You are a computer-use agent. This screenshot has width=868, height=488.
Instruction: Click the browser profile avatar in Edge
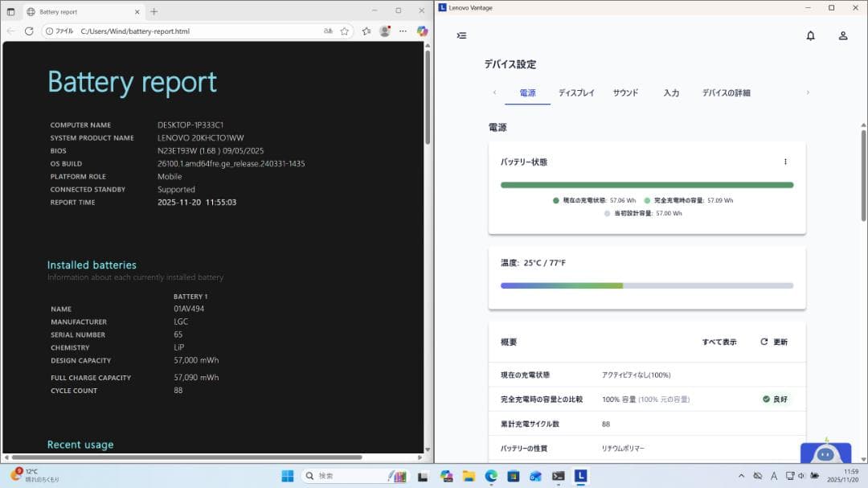[x=385, y=31]
